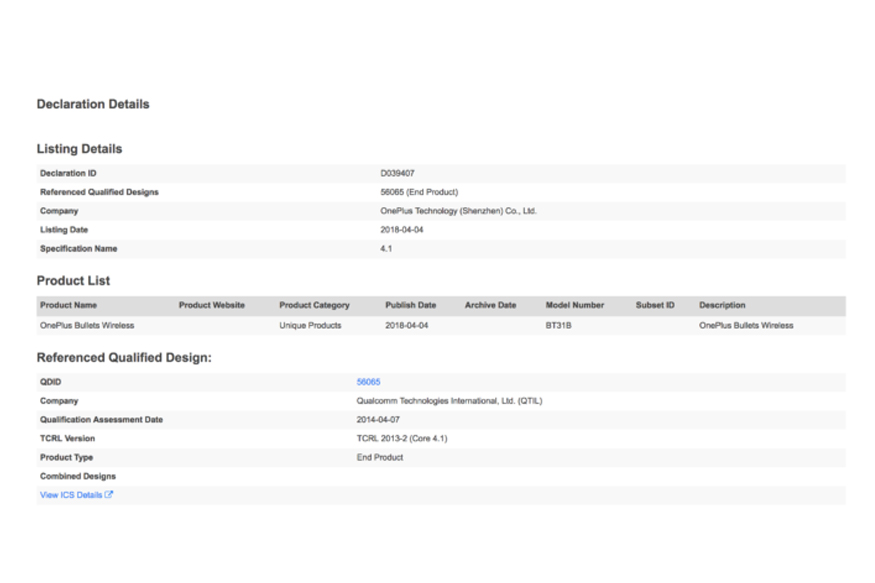875x583 pixels.
Task: Select the OnePlus Bullets Wireless product name cell
Action: pos(87,325)
